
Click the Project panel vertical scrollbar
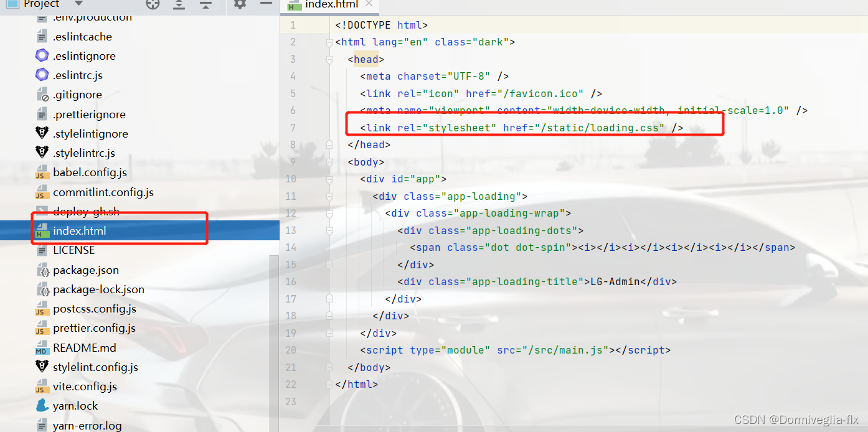(x=274, y=342)
